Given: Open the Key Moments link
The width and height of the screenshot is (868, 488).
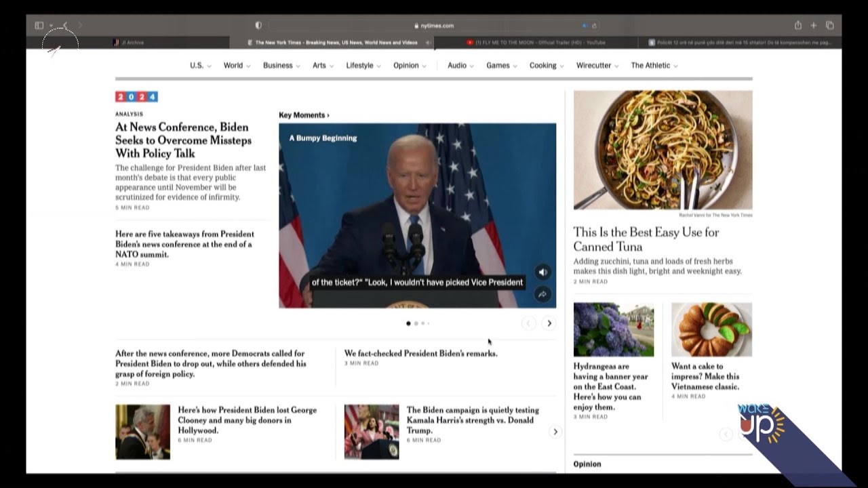Looking at the screenshot, I should 304,115.
